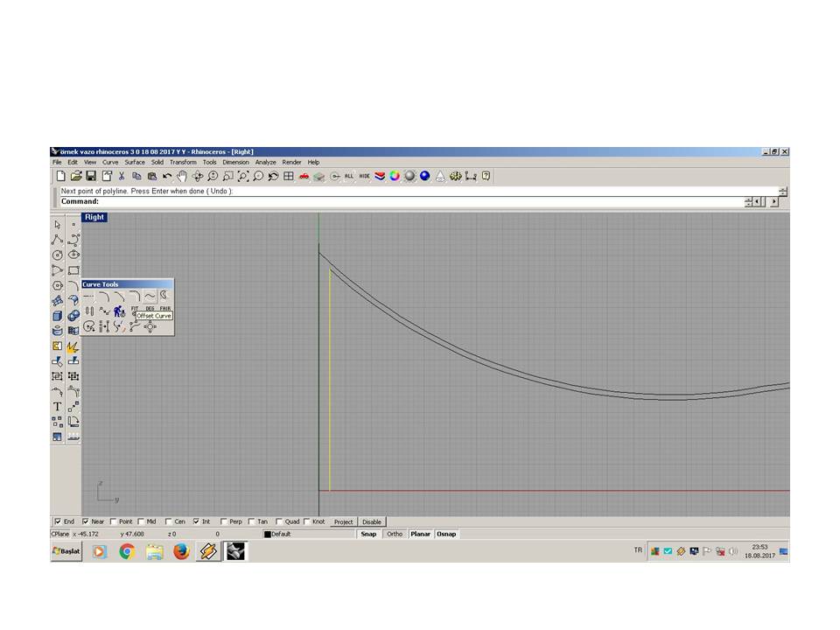Toggle the Near osnap checkbox
This screenshot has height=630, width=840.
85,521
